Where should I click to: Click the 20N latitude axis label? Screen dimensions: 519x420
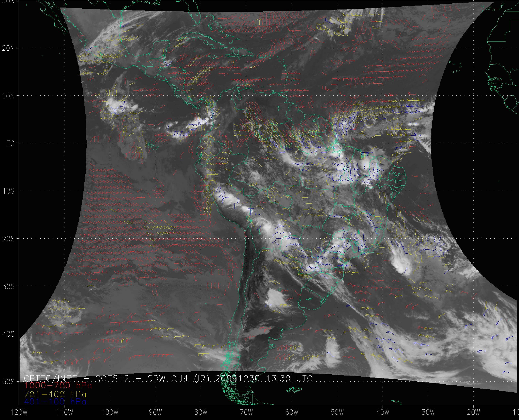coord(9,48)
